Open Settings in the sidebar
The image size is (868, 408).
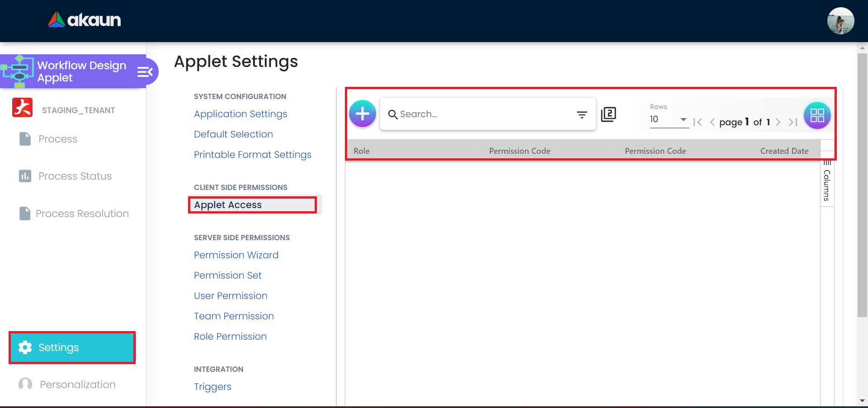coord(72,347)
